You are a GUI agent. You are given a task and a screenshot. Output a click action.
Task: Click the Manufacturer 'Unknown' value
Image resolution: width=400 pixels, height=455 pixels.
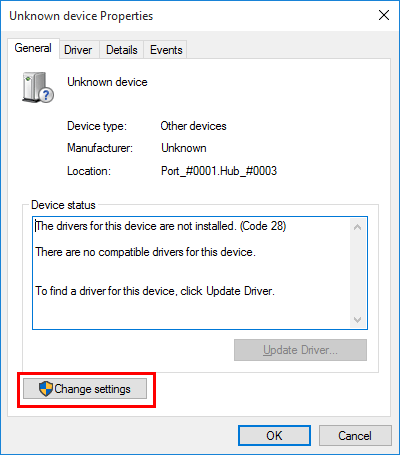(x=184, y=148)
